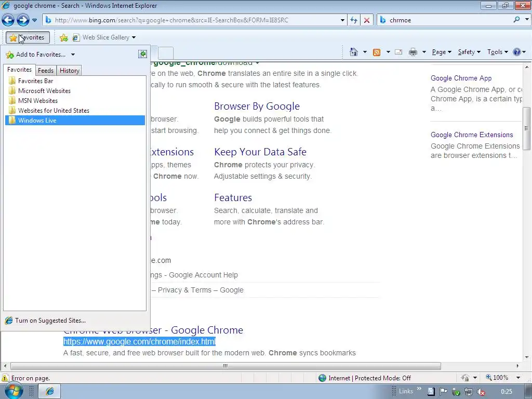
Task: Switch to the History tab
Action: point(70,70)
